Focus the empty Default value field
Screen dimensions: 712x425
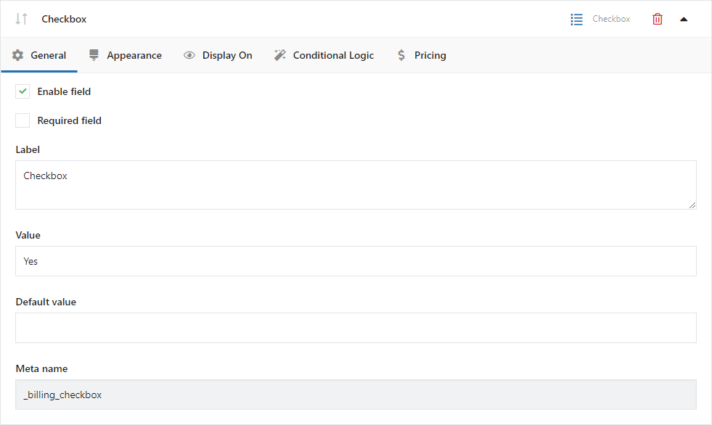point(356,327)
